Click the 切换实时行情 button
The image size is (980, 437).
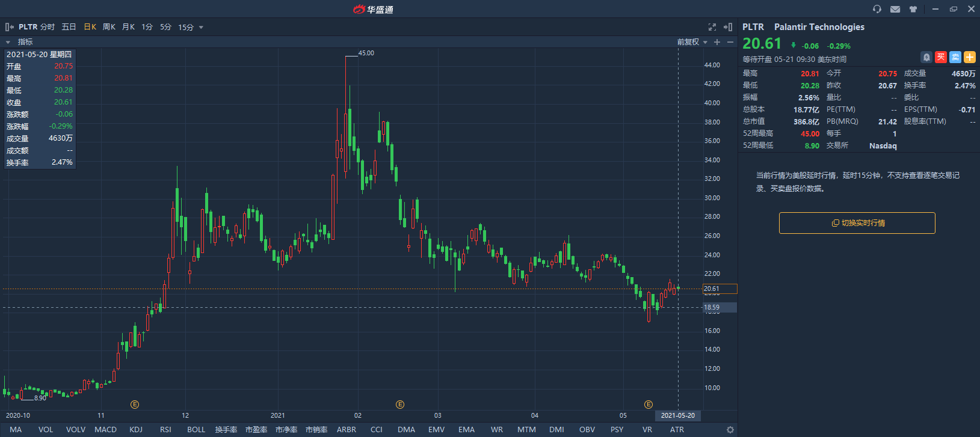(857, 223)
